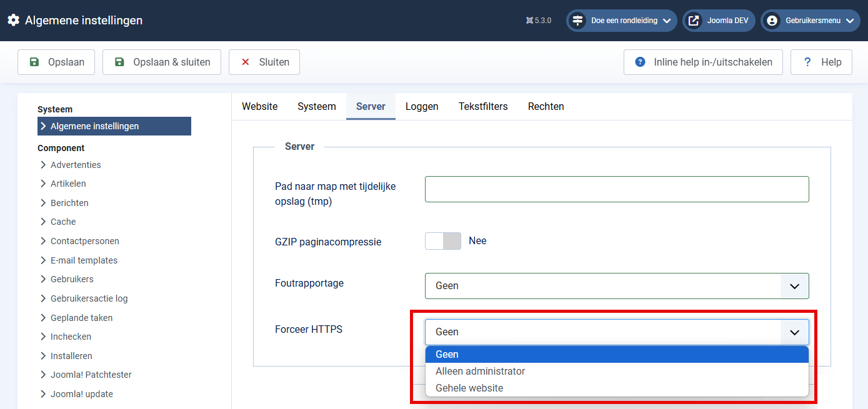Toggle the GZIP paginacompressie switch
Image resolution: width=868 pixels, height=409 pixels.
point(443,241)
